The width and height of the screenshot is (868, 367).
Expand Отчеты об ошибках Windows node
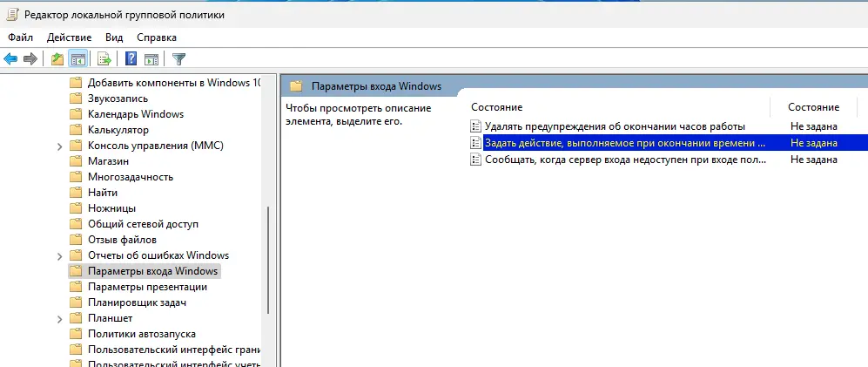[x=60, y=256]
